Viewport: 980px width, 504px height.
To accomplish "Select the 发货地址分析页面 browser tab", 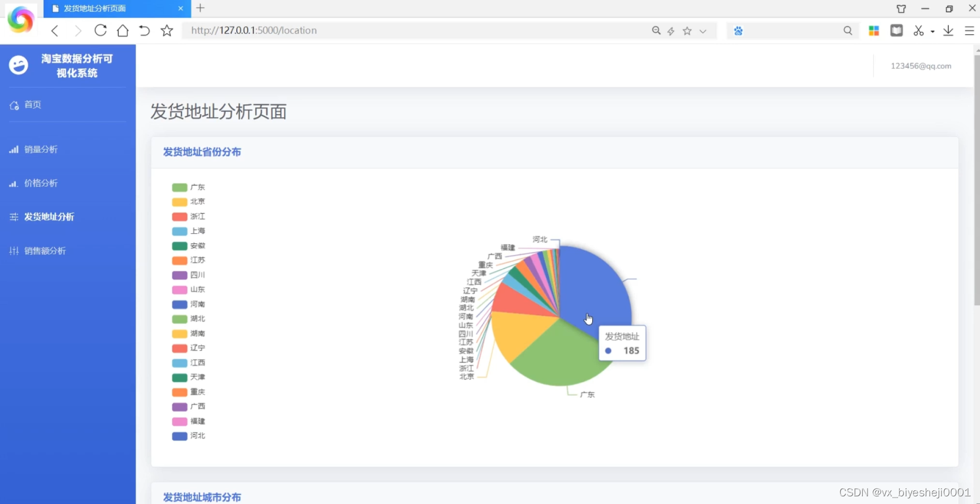I will (117, 8).
